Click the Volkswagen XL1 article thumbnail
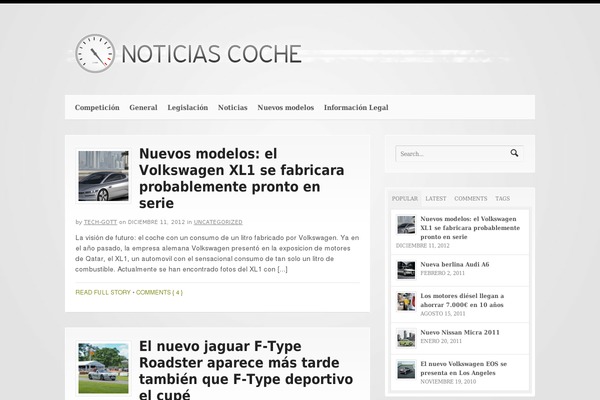The height and width of the screenshot is (400, 600). (x=104, y=176)
